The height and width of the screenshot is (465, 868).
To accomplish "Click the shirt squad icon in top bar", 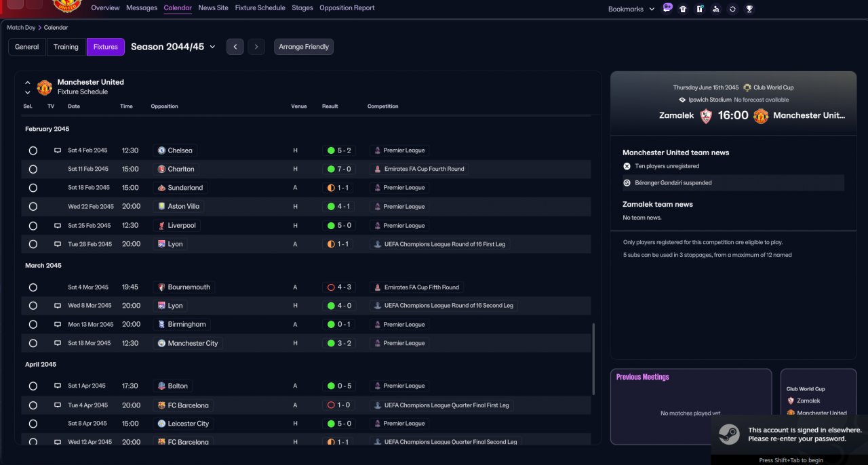I will (x=683, y=9).
